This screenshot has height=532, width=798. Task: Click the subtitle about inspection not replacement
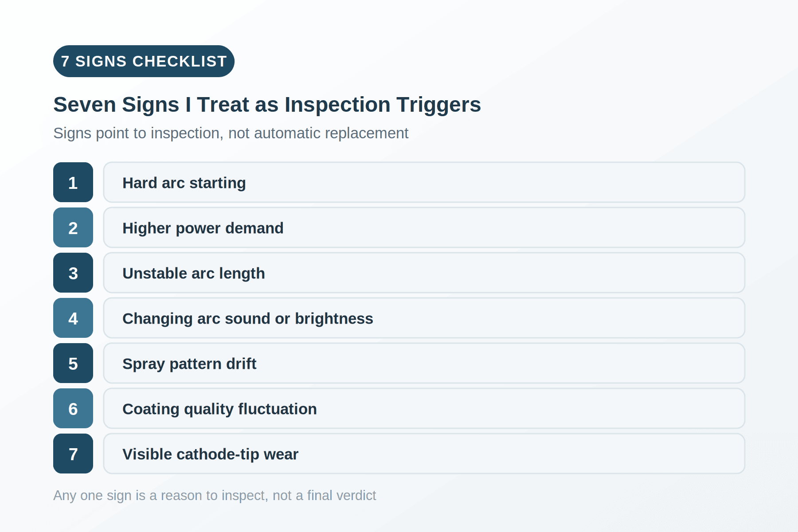coord(231,133)
